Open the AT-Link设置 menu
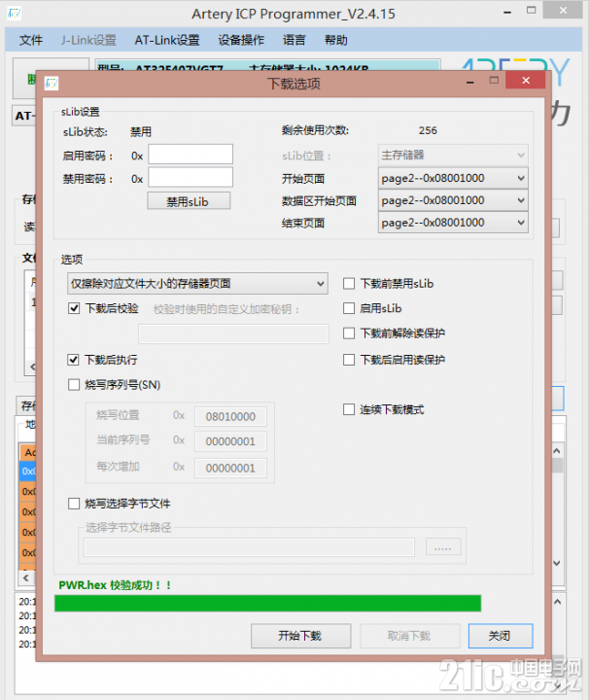This screenshot has height=700, width=589. click(x=167, y=40)
